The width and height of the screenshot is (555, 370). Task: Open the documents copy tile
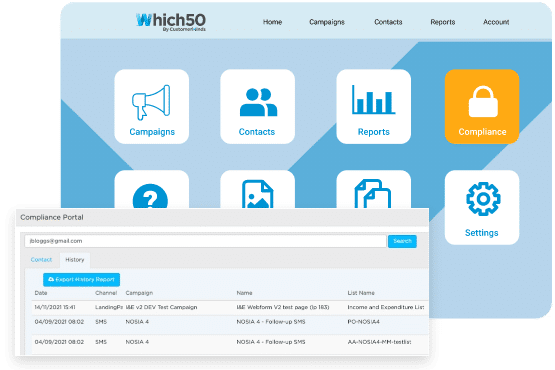pos(373,189)
